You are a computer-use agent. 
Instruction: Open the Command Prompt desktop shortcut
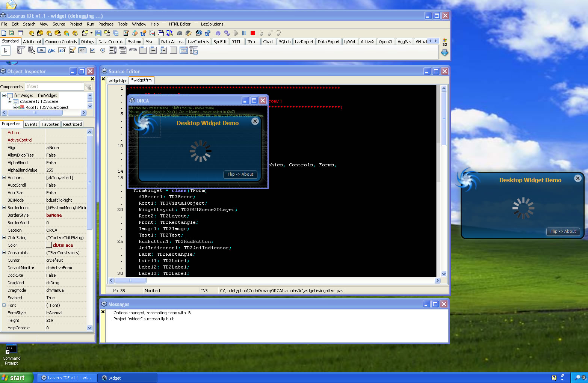tap(11, 354)
